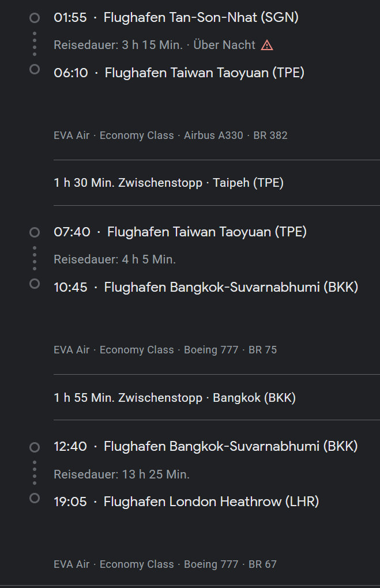Click the BR 67 flight details line

[x=165, y=564]
